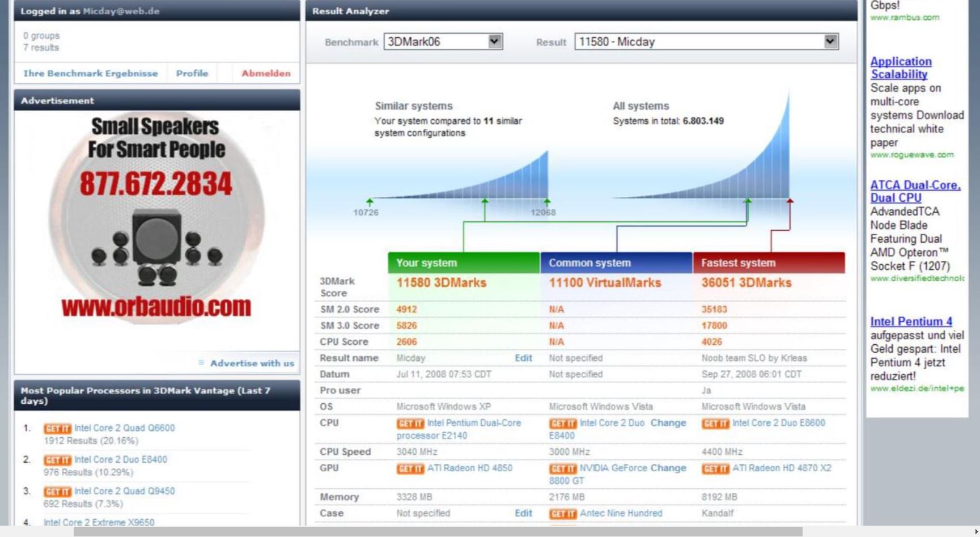Select fastest SM 2.0 Score value 35183
The height and width of the screenshot is (537, 980).
(714, 310)
